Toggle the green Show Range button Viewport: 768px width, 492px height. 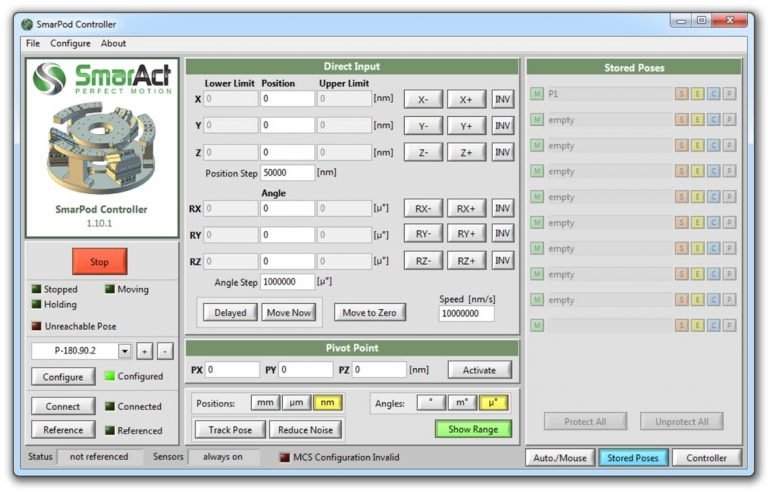(473, 429)
